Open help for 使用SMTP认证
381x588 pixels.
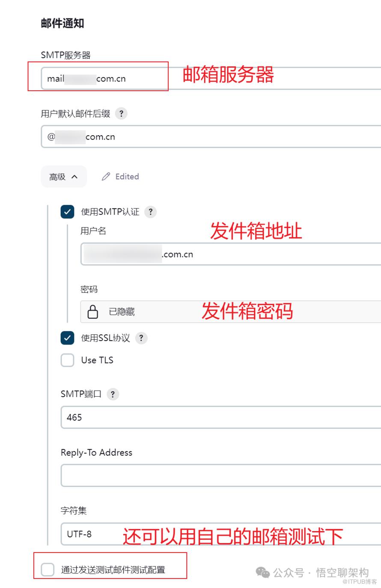150,212
